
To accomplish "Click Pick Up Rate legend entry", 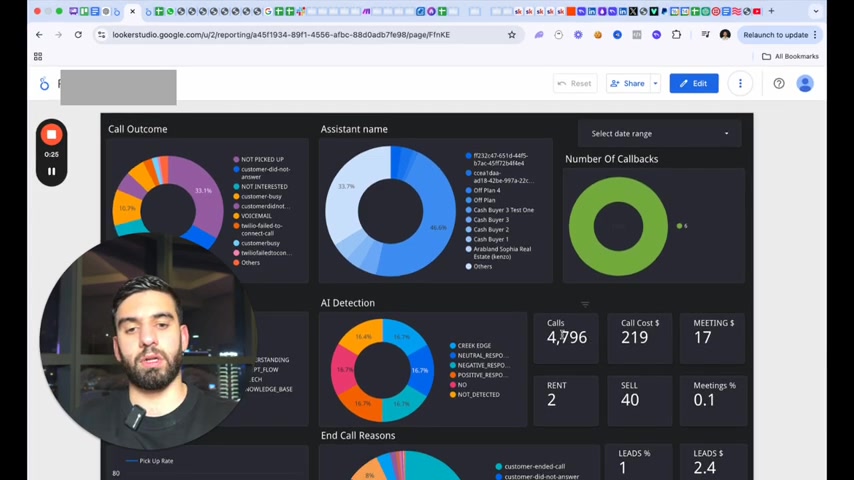I will pos(149,461).
